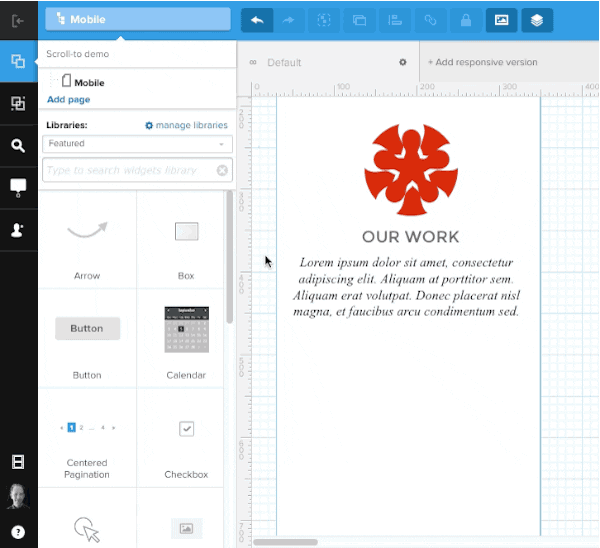Screen dimensions: 600x548
Task: Toggle the image view button in the toolbar
Action: [502, 19]
